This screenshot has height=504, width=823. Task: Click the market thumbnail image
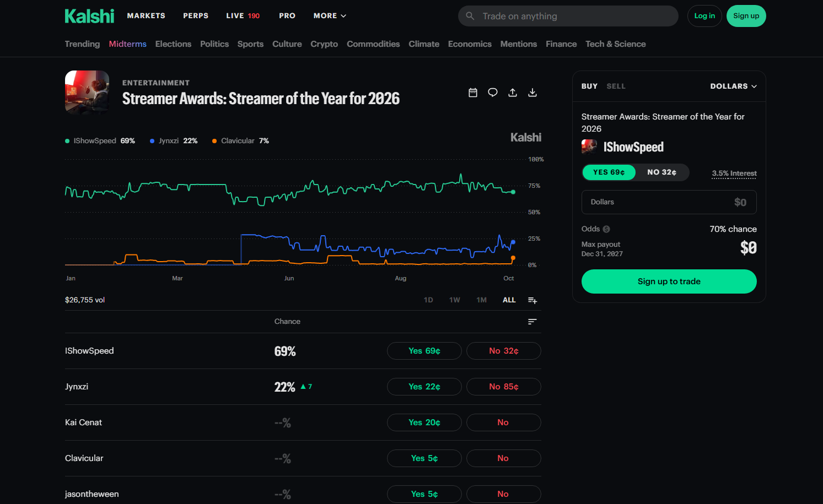pyautogui.click(x=87, y=93)
